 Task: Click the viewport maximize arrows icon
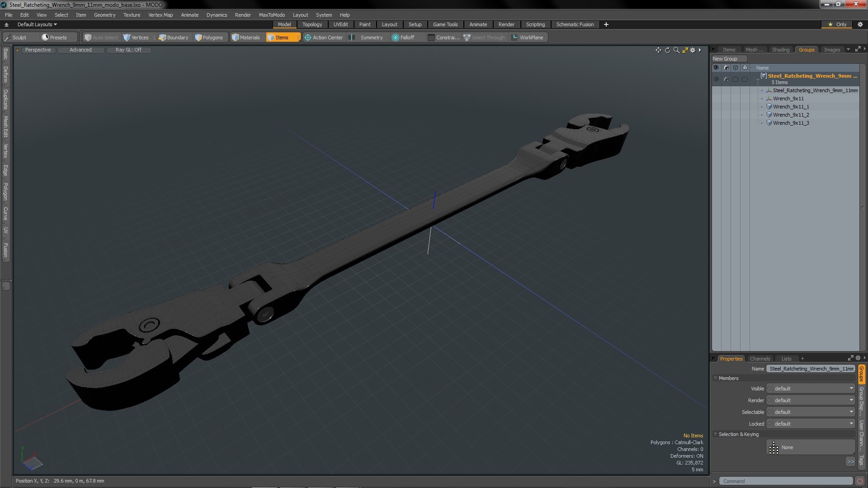coord(685,50)
